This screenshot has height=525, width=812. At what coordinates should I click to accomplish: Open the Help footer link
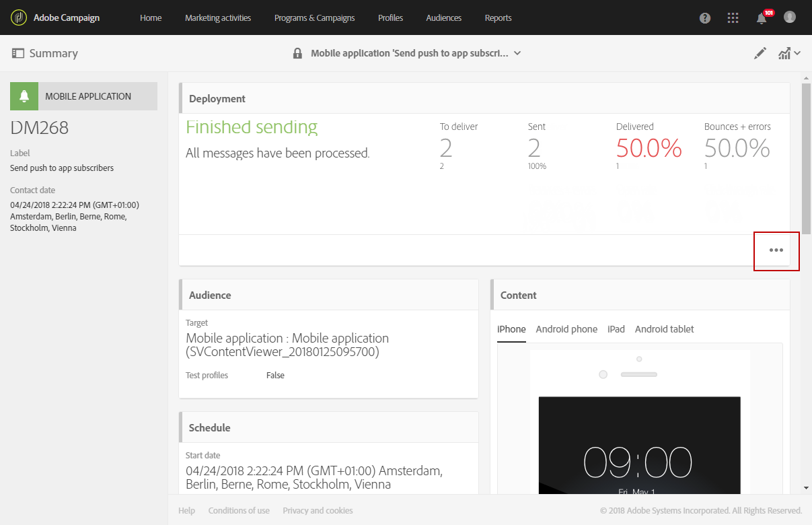tap(187, 511)
